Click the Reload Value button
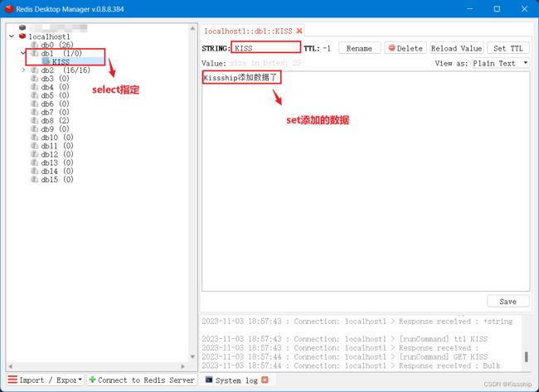This screenshot has width=539, height=392. click(x=457, y=48)
